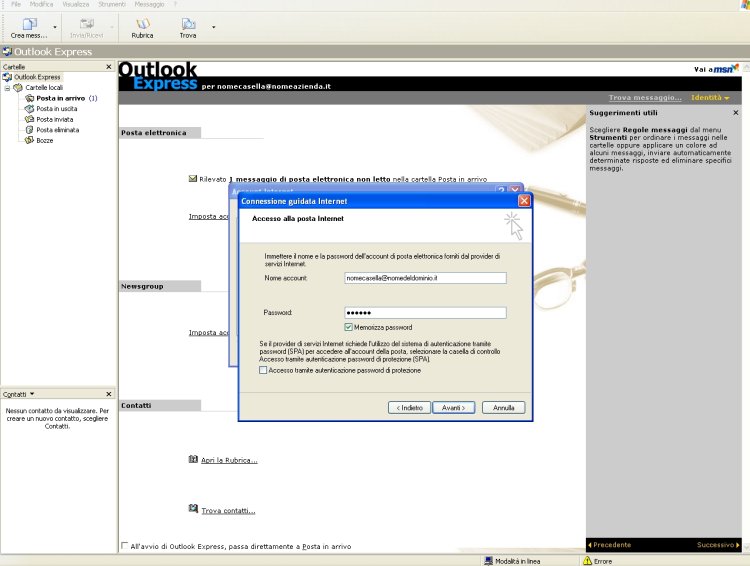Close the Contatti pane
The image size is (750, 566).
click(109, 394)
